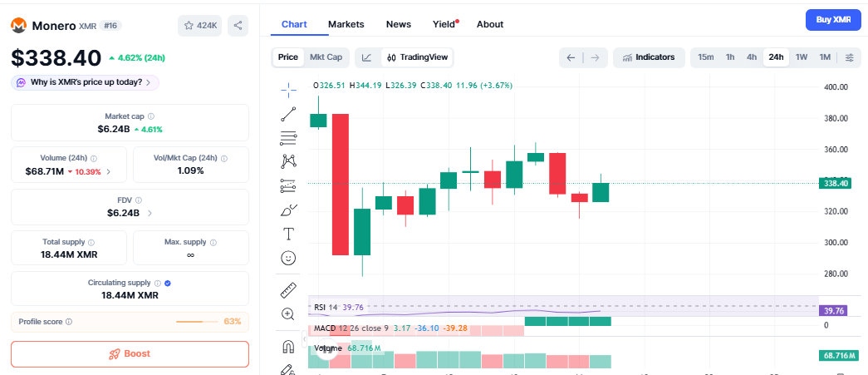Screen dimensions: 868x375
Task: Open Vol/Mkt Cap (24h) info icon
Action: click(224, 159)
